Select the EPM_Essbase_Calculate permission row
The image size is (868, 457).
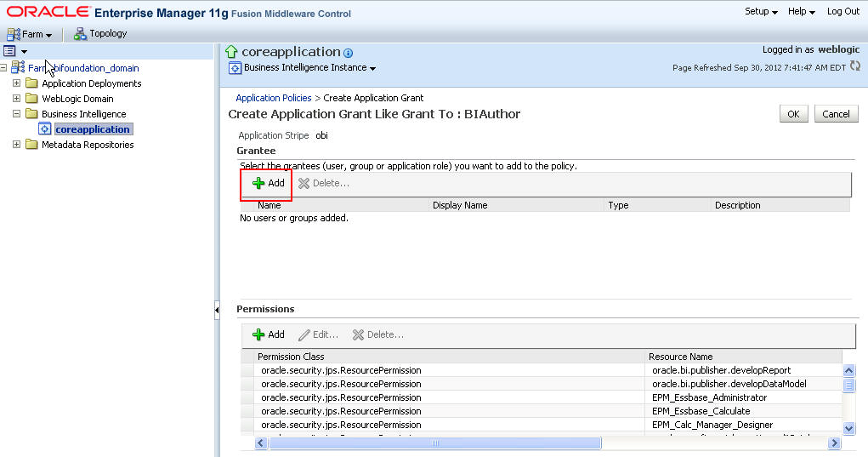[x=542, y=411]
